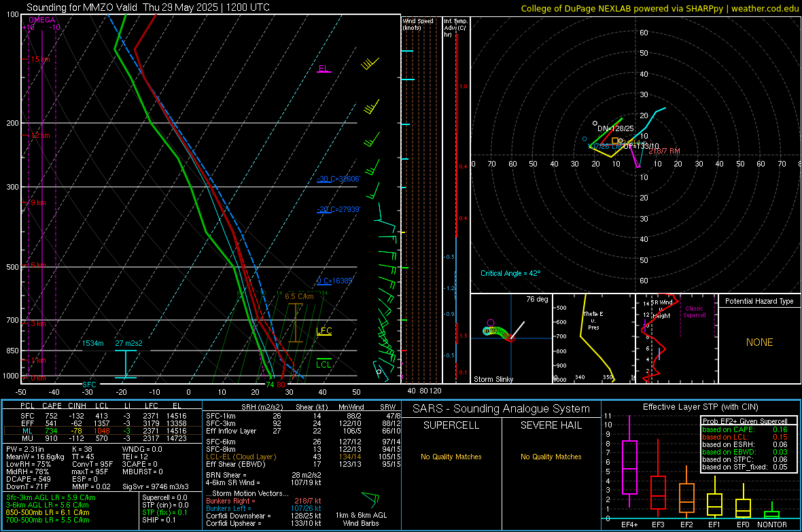Click the NONTOR axis label

click(x=772, y=525)
